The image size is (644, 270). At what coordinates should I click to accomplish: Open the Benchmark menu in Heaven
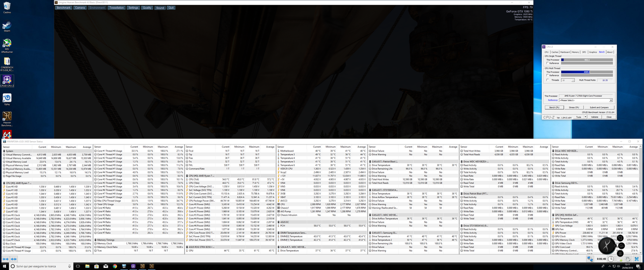pyautogui.click(x=63, y=8)
